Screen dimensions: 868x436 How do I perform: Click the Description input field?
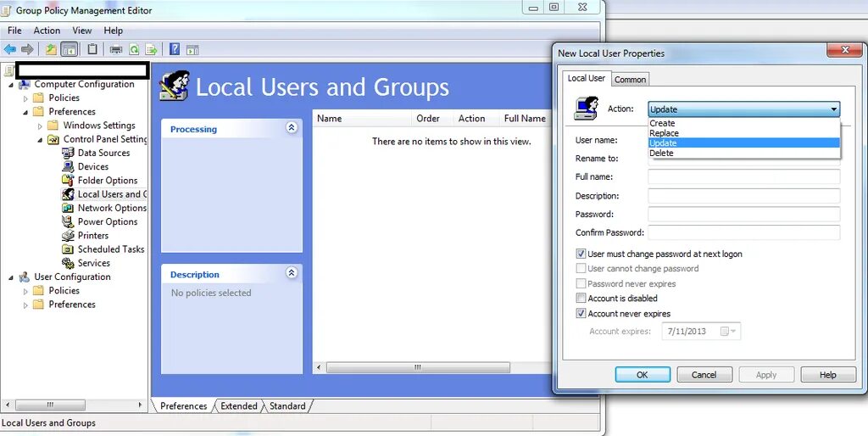(x=744, y=196)
